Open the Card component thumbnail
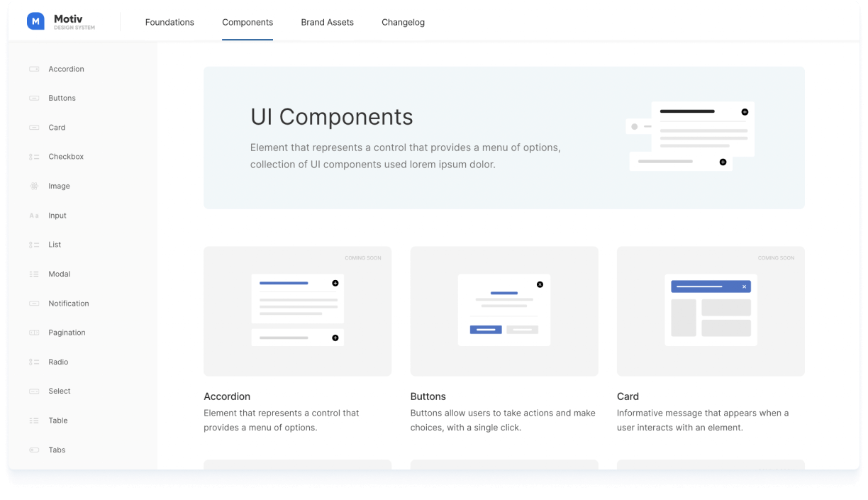The height and width of the screenshot is (500, 868). click(711, 311)
